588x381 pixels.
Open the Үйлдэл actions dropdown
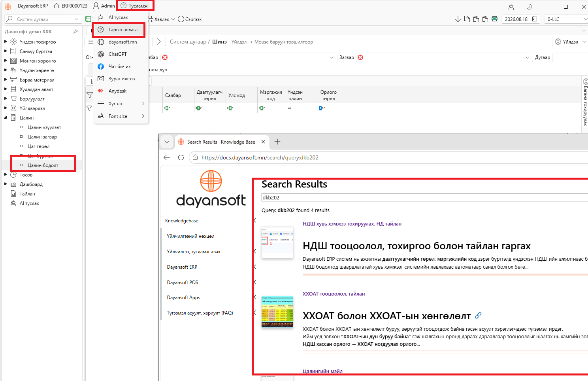pyautogui.click(x=570, y=42)
